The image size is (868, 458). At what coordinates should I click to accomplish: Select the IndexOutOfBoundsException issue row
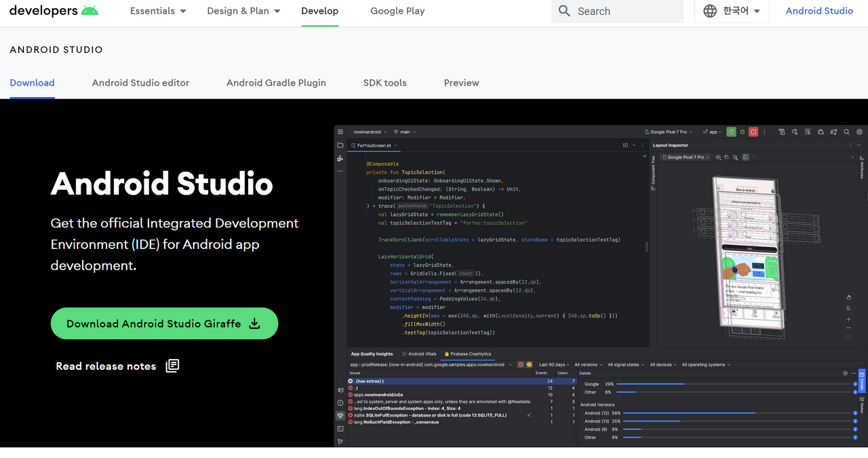pos(461,408)
